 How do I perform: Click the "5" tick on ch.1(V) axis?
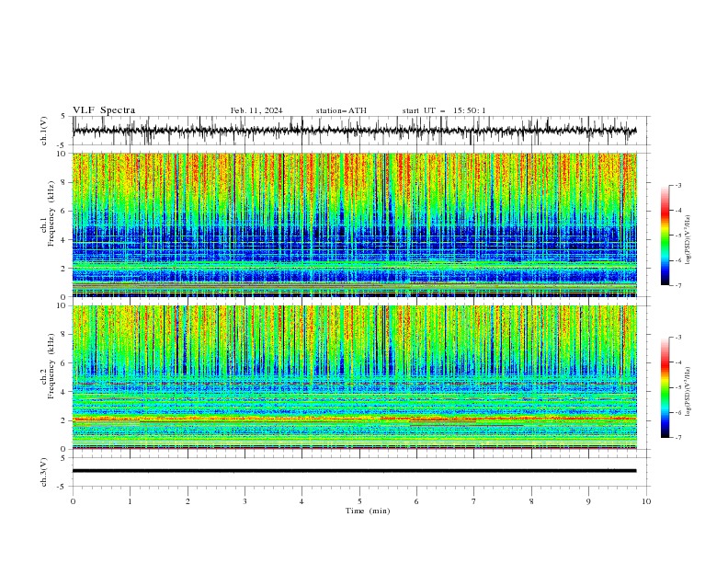63,117
